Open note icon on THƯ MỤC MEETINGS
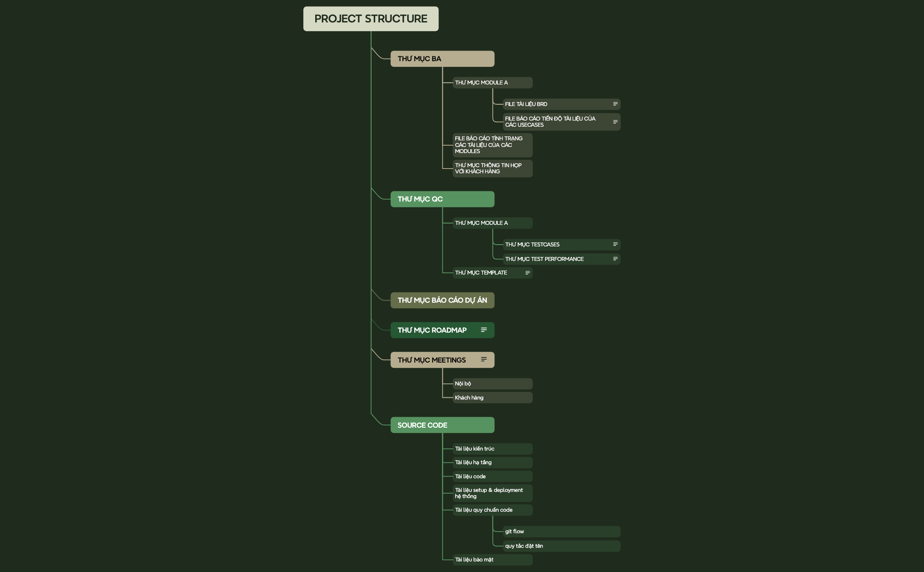The height and width of the screenshot is (572, 924). pyautogui.click(x=484, y=359)
